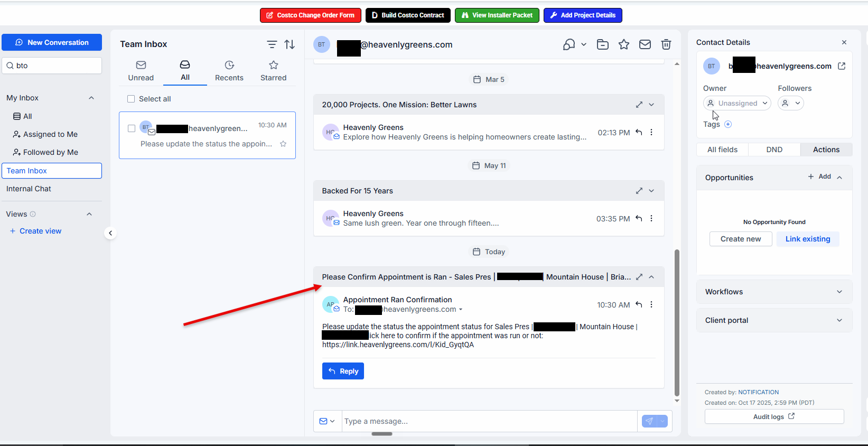Collapse the My Inbox section
This screenshot has width=868, height=446.
point(91,98)
